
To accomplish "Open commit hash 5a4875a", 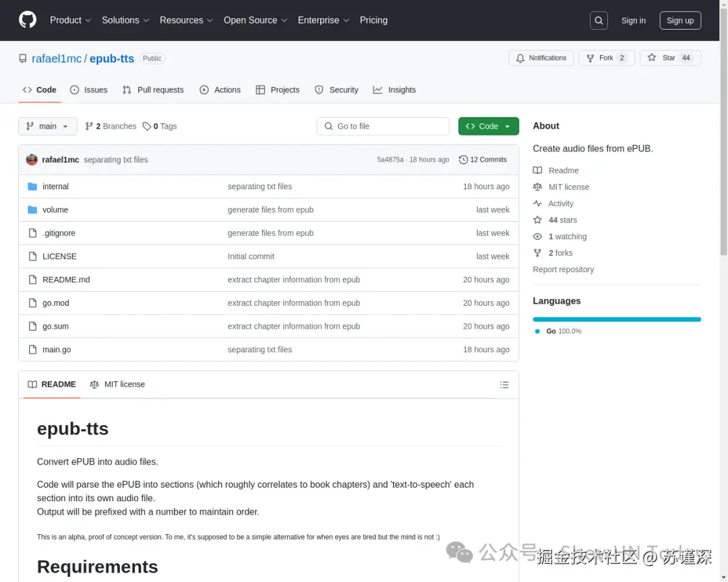I will [x=390, y=160].
